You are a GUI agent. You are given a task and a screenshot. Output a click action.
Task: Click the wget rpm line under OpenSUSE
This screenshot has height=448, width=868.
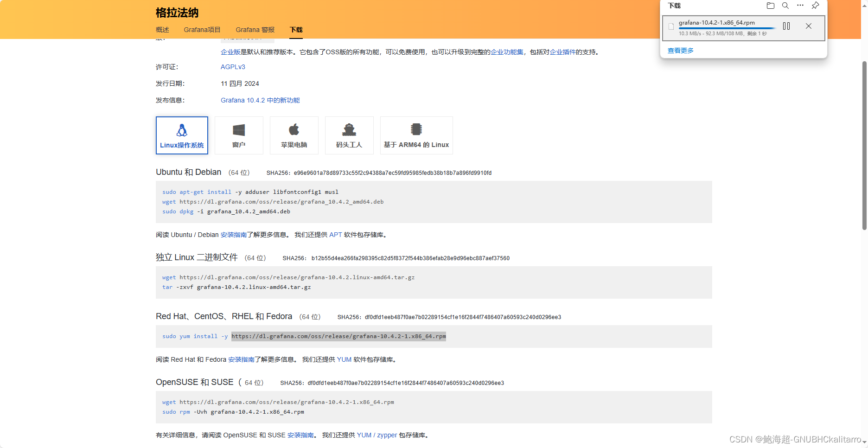point(278,402)
